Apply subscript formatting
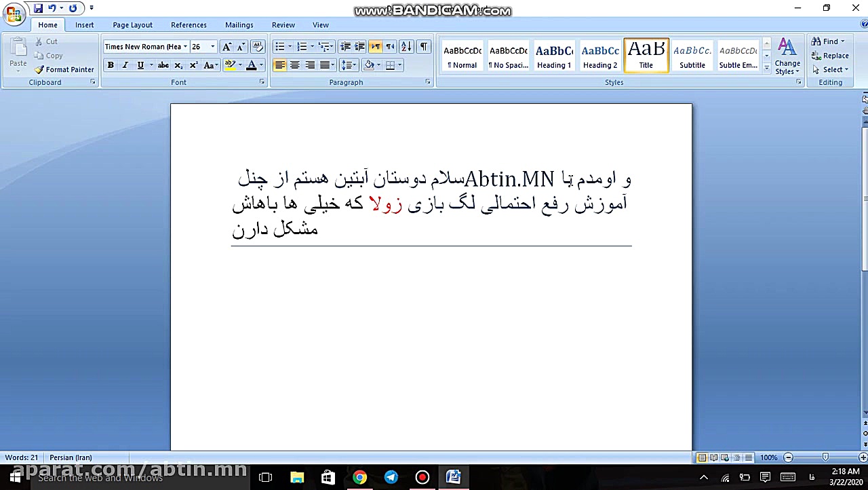Image resolution: width=868 pixels, height=490 pixels. point(178,64)
